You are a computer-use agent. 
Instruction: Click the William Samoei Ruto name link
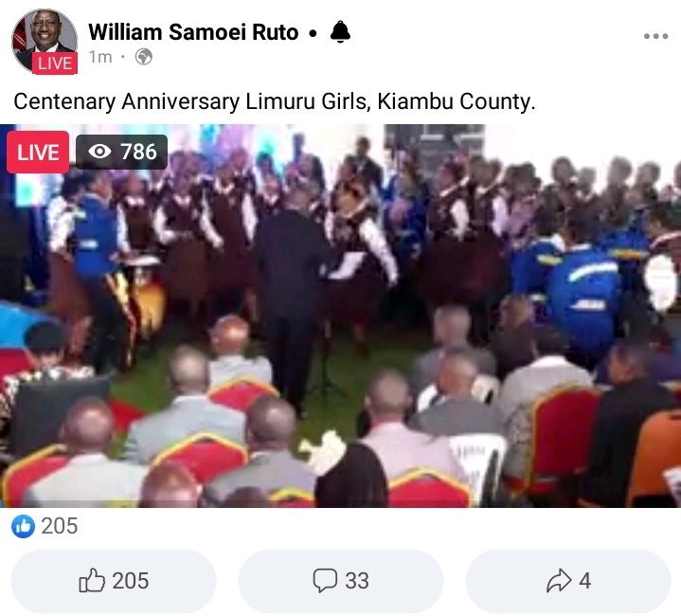(x=193, y=32)
